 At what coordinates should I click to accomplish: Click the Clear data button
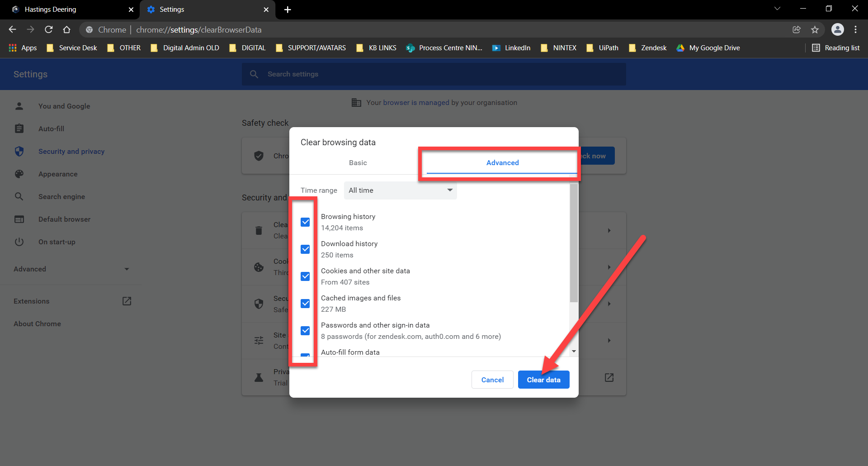coord(543,380)
